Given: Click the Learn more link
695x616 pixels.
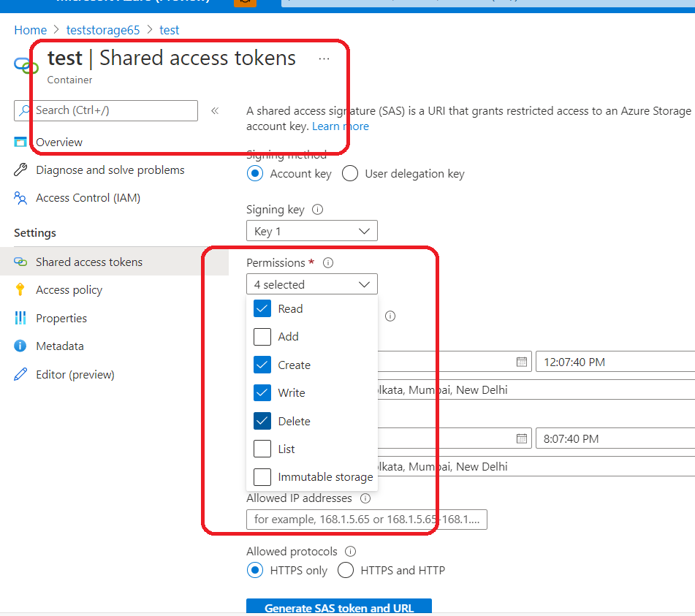Looking at the screenshot, I should click(341, 126).
